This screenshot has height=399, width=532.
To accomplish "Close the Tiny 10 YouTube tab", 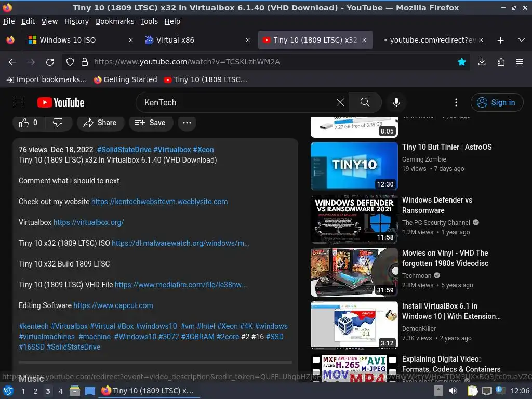I will pos(364,40).
